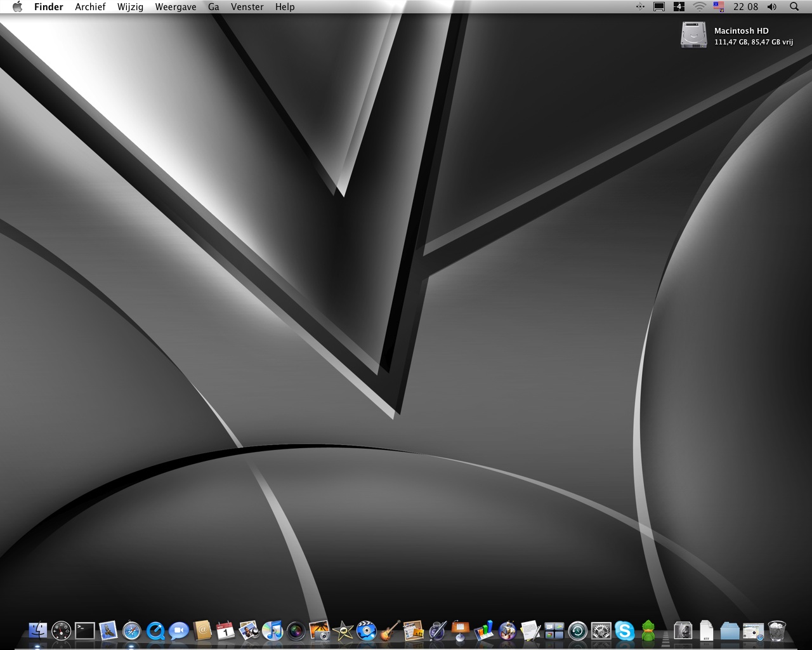Expand the photo stack in dock
812x650 pixels.
click(x=683, y=631)
